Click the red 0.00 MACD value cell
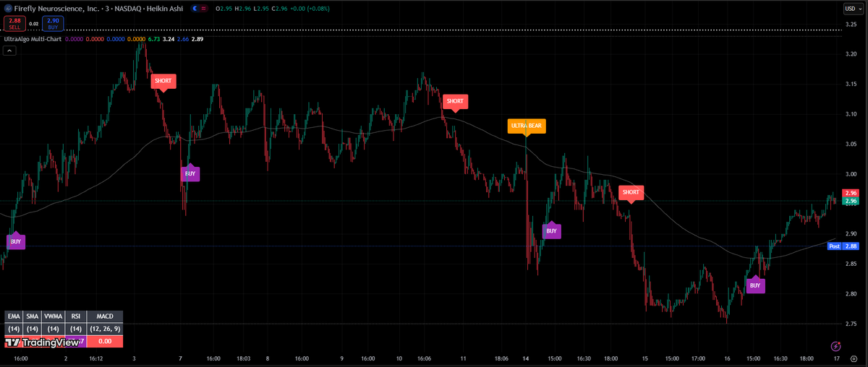Image resolution: width=868 pixels, height=367 pixels. (105, 341)
